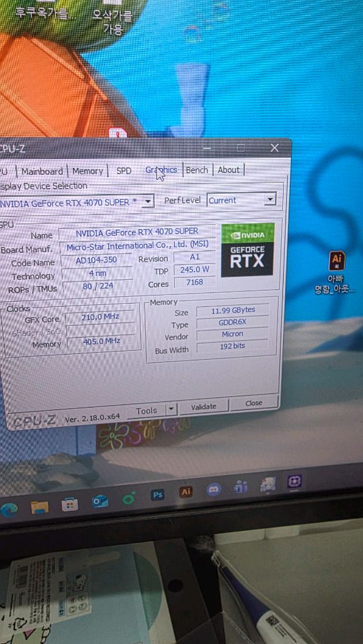The height and width of the screenshot is (644, 363).
Task: Click the Bus Width value 192 bits
Action: [232, 346]
